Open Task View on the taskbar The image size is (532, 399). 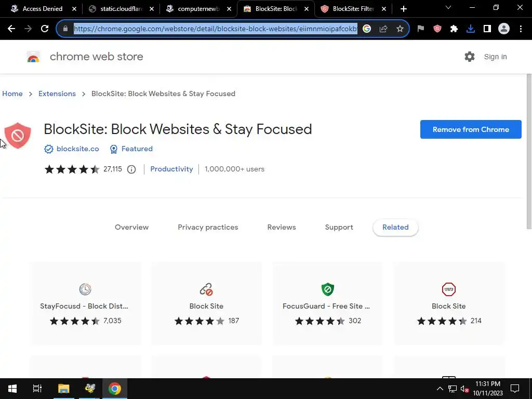tap(37, 389)
